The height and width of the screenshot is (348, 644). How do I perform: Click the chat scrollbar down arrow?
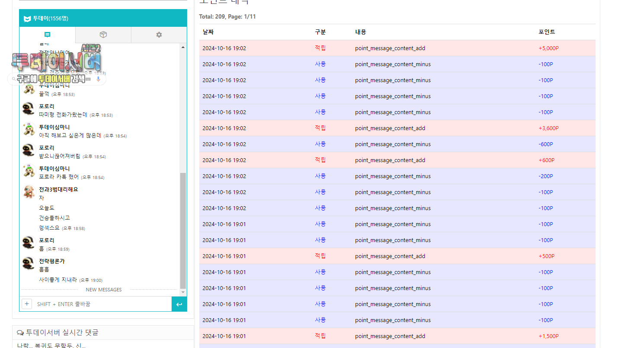pos(183,292)
